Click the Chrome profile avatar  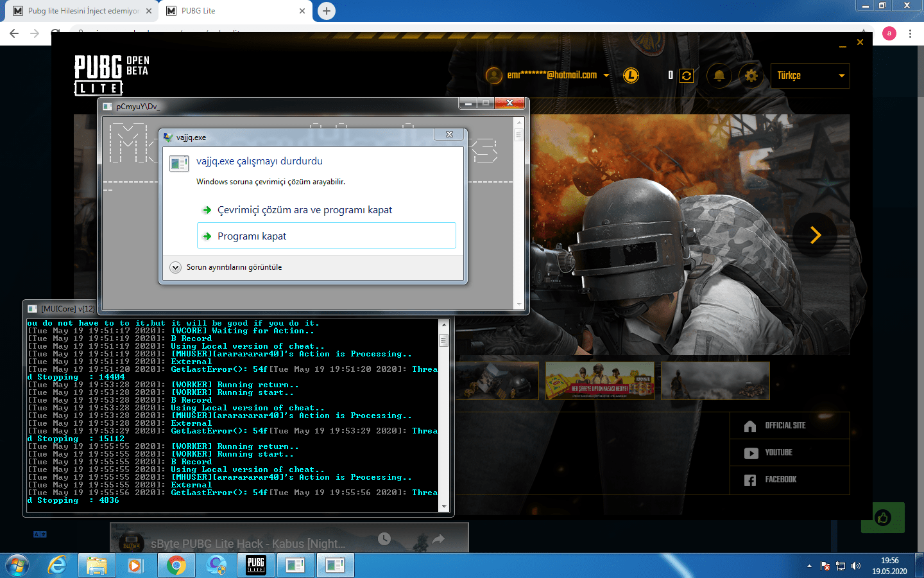pos(889,33)
